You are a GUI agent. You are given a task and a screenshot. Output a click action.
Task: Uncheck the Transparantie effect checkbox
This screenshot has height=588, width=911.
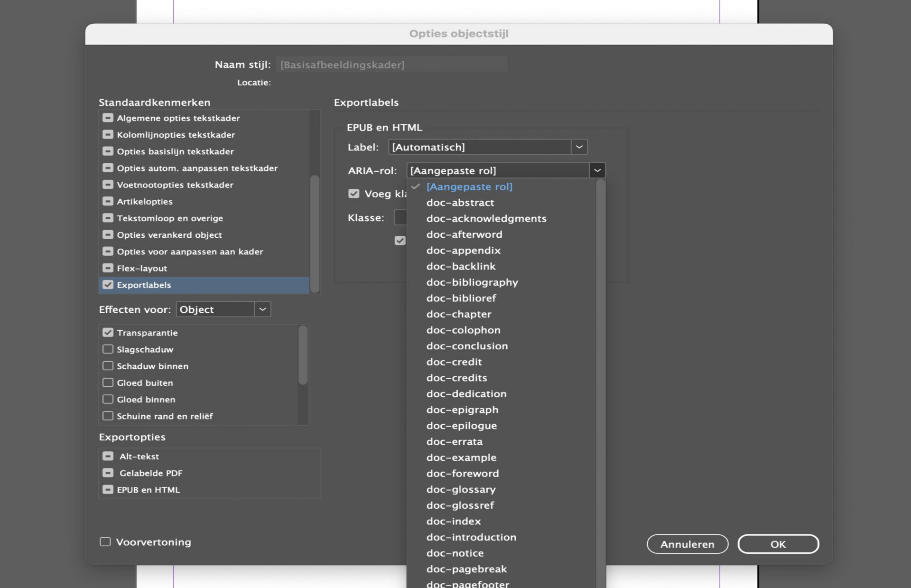108,333
